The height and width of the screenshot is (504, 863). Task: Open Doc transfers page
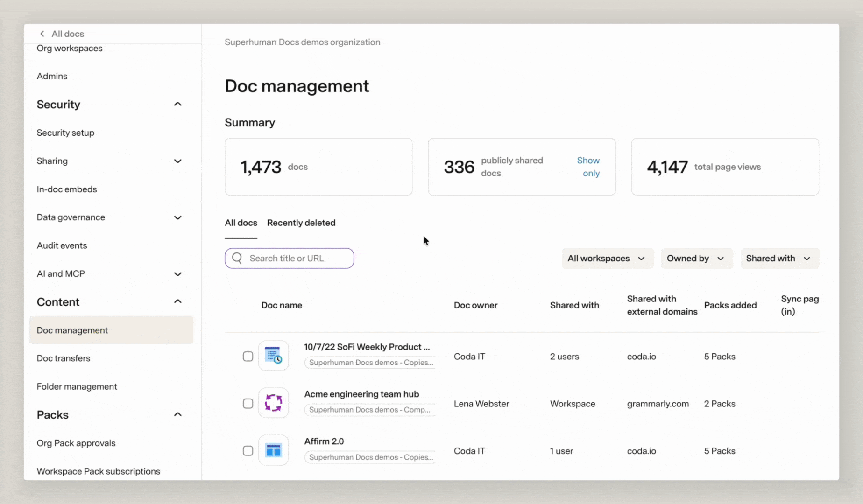(x=64, y=358)
